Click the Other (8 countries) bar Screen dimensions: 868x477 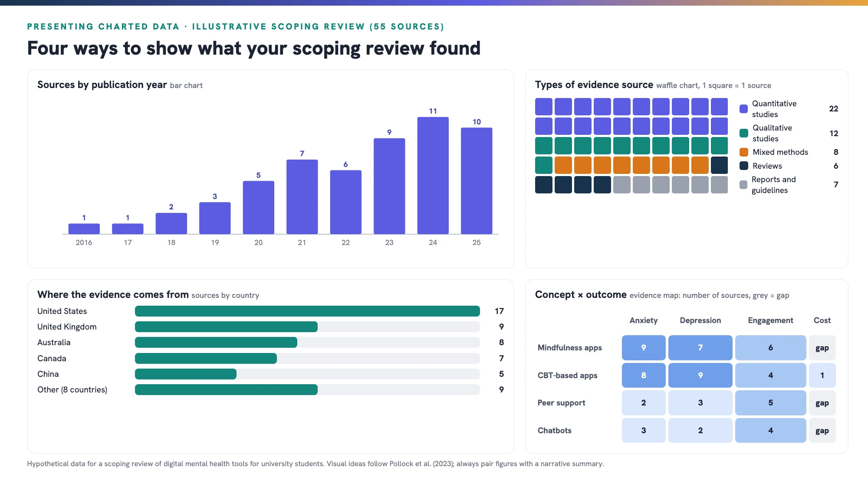pos(226,389)
